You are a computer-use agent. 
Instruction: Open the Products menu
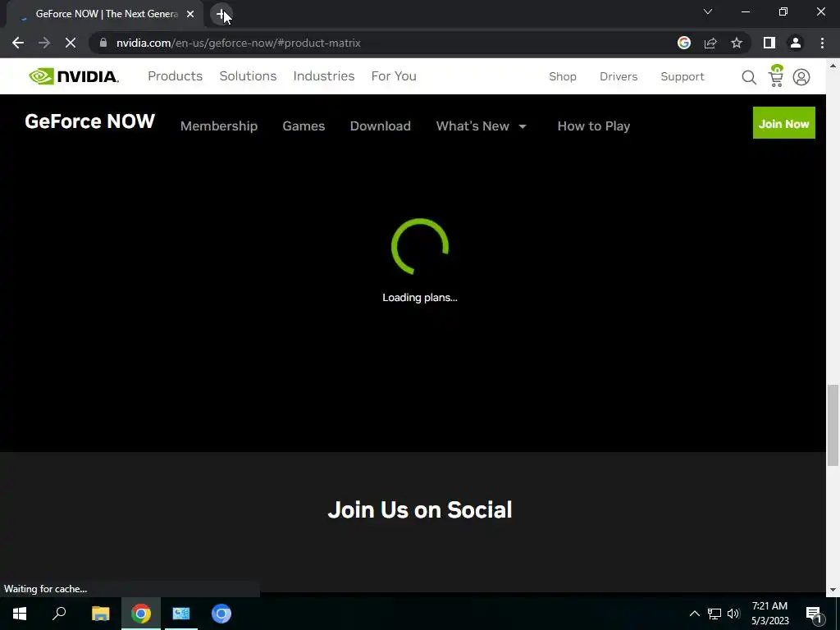pos(176,76)
